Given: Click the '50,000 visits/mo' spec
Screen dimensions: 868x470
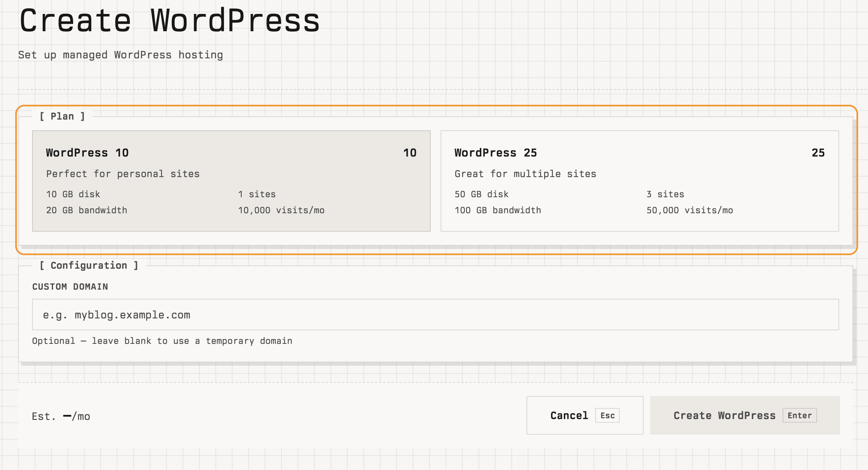Looking at the screenshot, I should tap(690, 210).
